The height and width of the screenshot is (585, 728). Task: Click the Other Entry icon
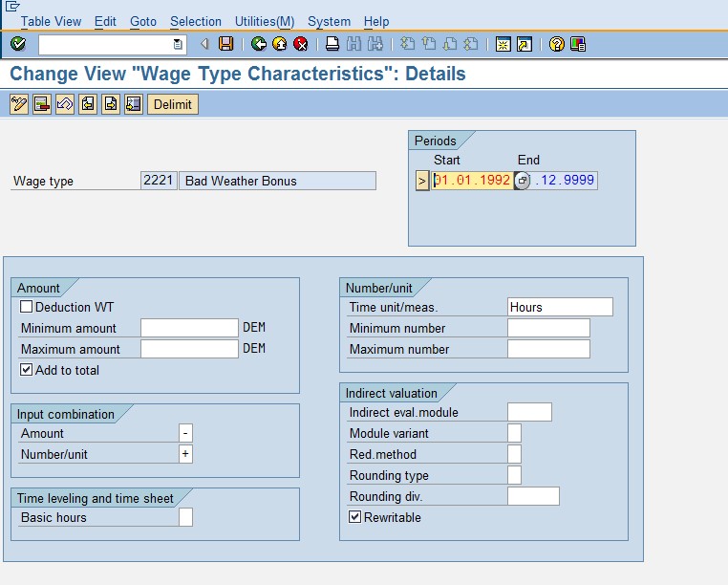pos(133,104)
